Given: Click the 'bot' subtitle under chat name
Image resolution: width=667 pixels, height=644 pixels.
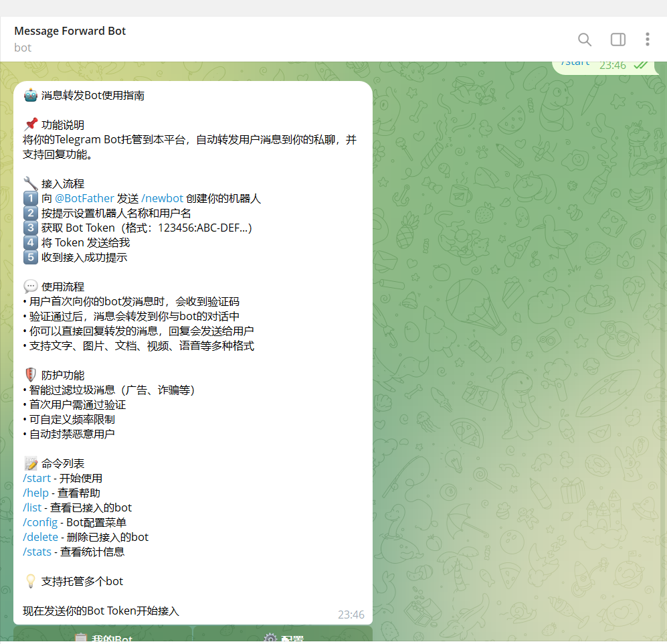Looking at the screenshot, I should pyautogui.click(x=23, y=48).
